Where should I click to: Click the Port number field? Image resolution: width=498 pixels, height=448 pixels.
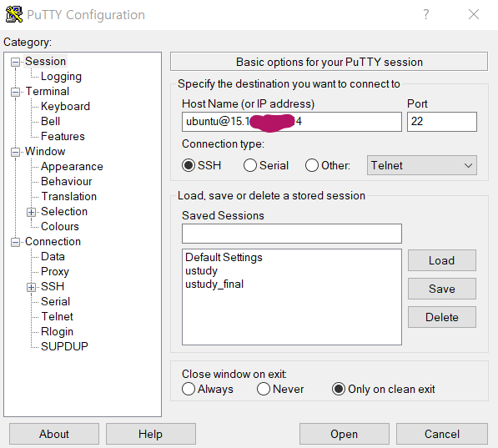(x=442, y=122)
